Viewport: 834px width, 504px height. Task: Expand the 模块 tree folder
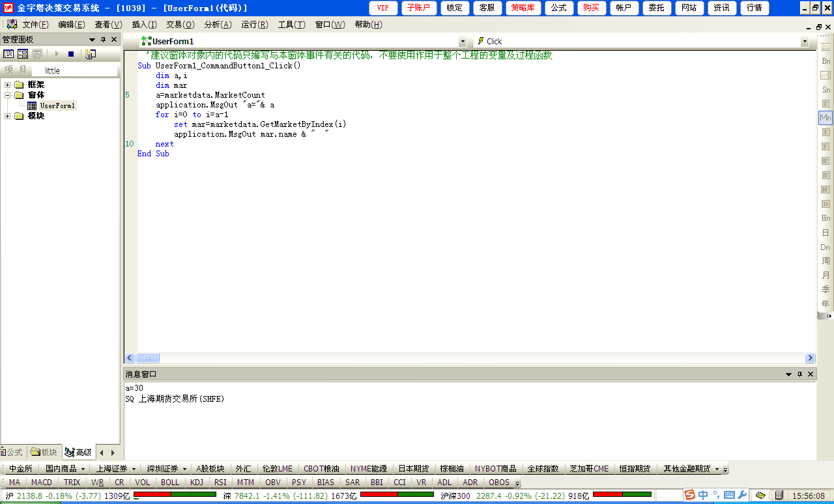point(8,116)
